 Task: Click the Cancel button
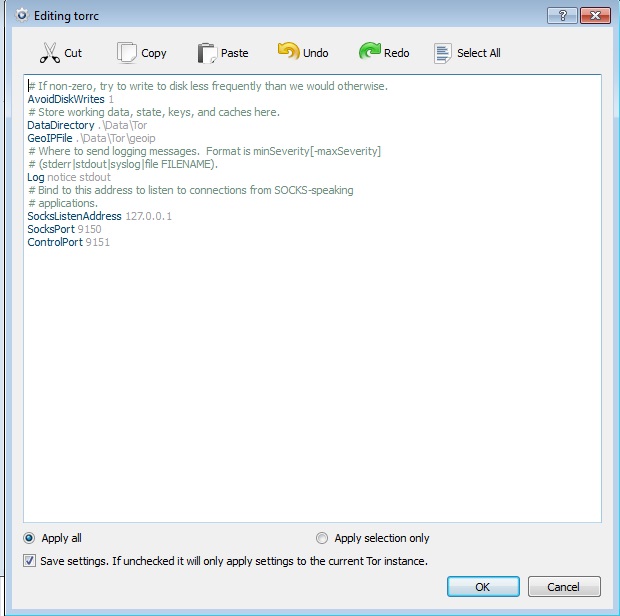click(x=564, y=587)
